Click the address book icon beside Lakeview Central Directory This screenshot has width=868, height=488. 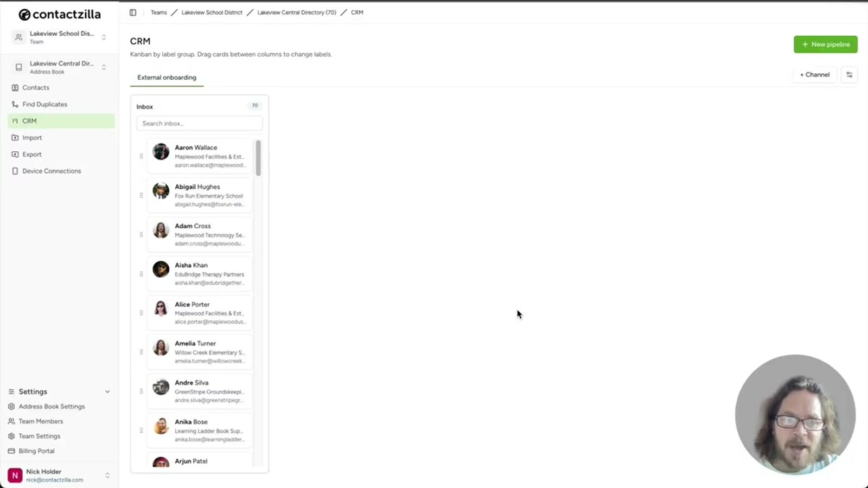(19, 67)
